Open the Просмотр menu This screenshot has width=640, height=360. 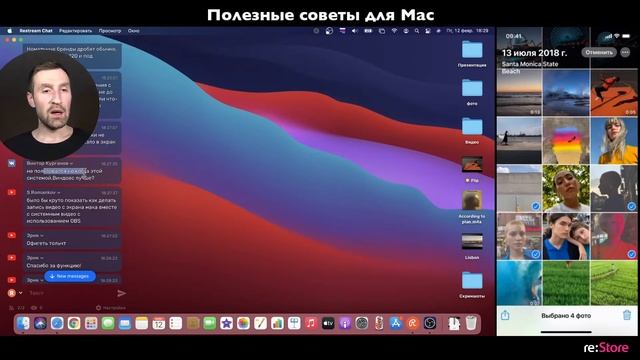(x=110, y=31)
